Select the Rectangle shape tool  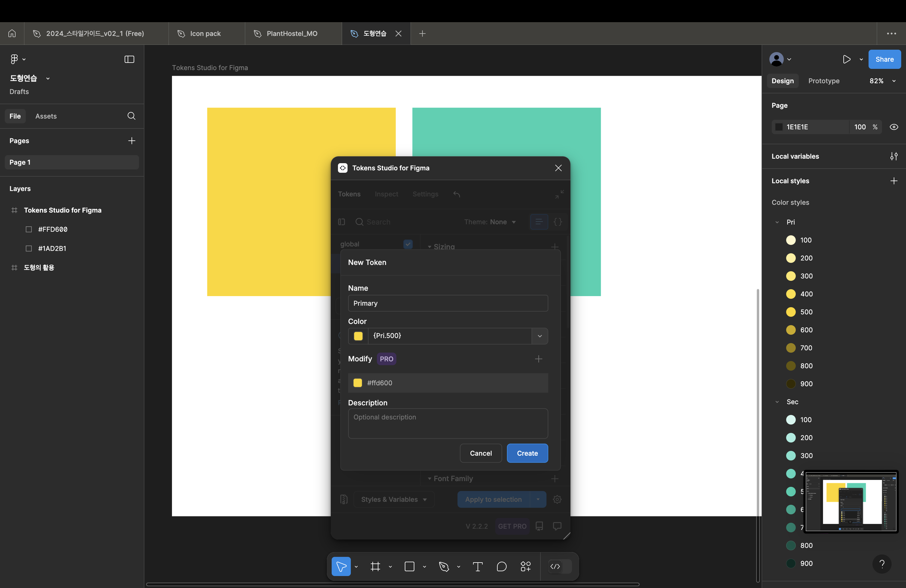click(410, 566)
